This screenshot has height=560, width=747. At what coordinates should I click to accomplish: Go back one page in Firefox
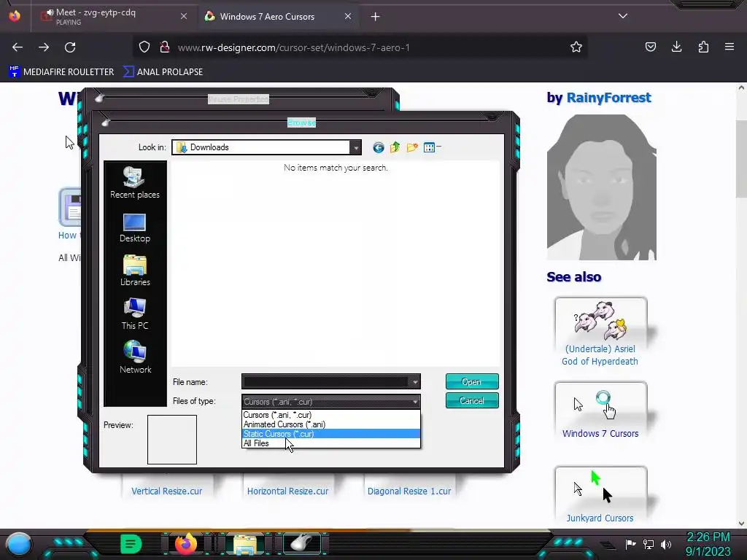click(x=18, y=47)
